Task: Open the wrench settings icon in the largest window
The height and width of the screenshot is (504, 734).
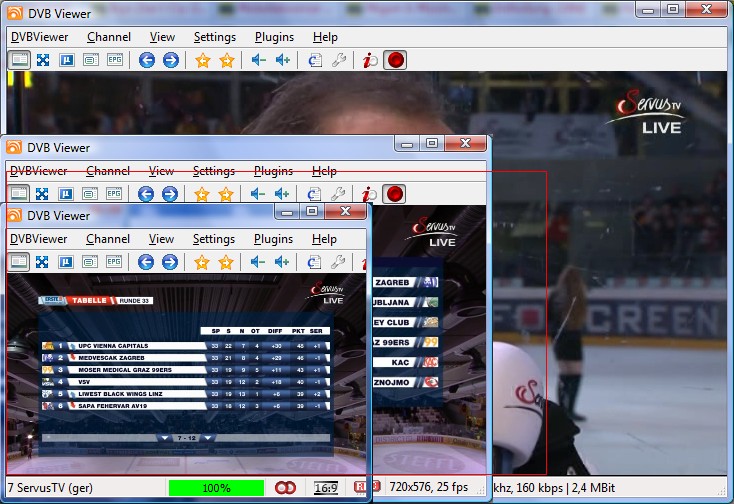Action: click(x=339, y=60)
